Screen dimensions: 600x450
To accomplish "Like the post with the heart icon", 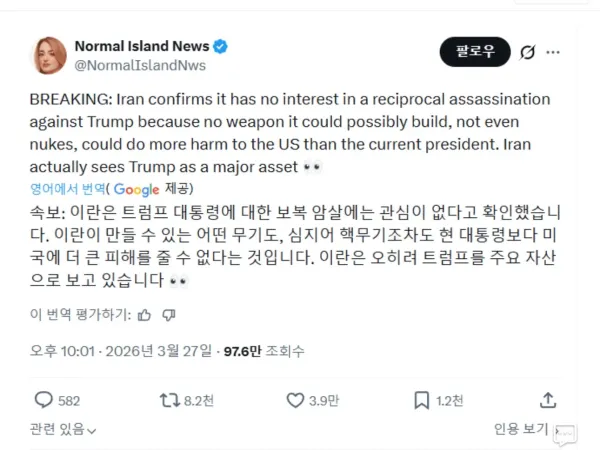I will pyautogui.click(x=295, y=400).
